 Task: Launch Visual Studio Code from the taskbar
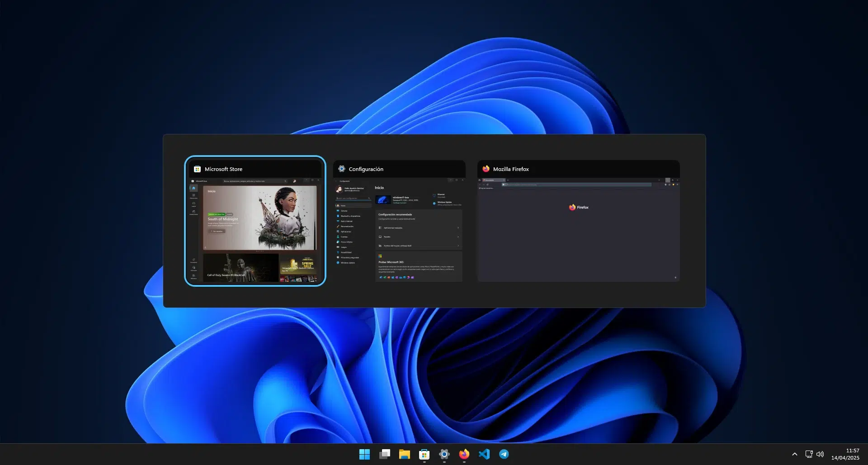point(484,454)
